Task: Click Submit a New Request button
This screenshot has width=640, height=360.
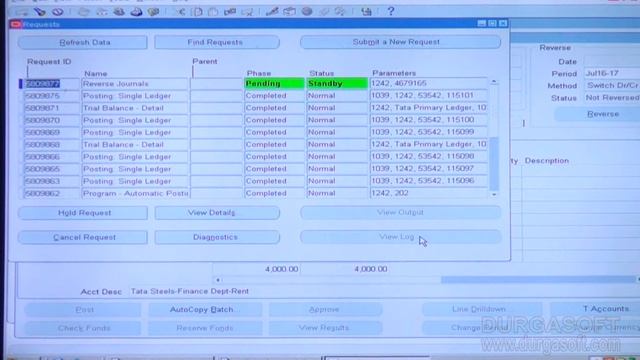Action: tap(400, 42)
